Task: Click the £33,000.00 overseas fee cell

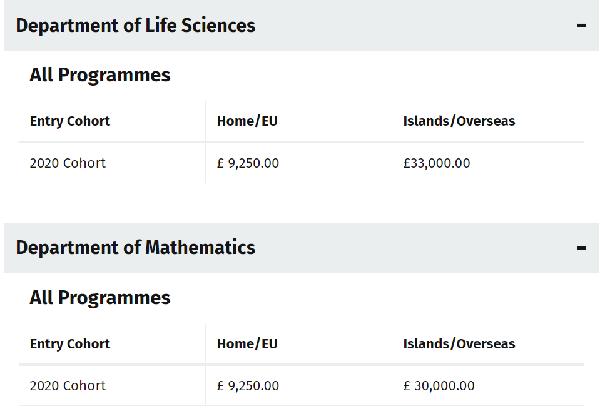Action: pyautogui.click(x=437, y=163)
